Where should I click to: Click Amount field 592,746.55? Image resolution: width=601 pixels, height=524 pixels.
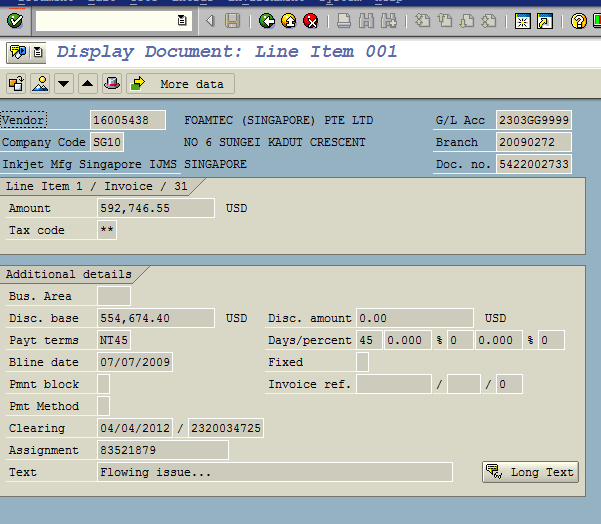click(x=156, y=208)
